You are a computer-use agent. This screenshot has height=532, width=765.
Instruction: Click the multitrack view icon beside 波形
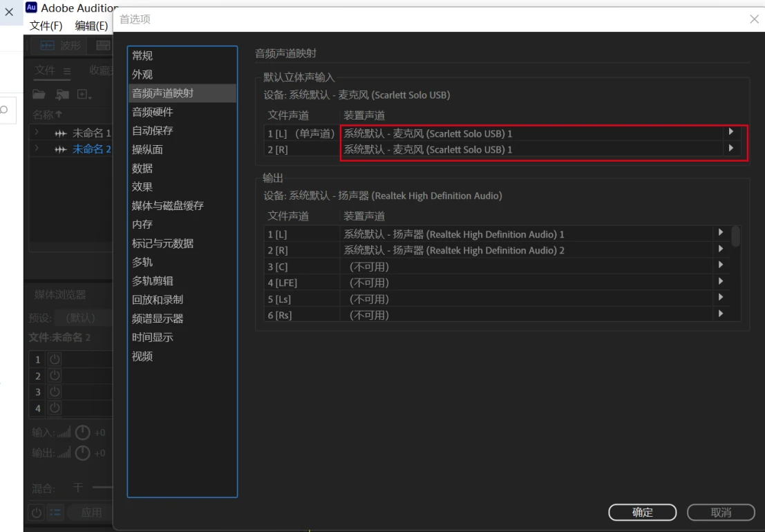point(103,46)
